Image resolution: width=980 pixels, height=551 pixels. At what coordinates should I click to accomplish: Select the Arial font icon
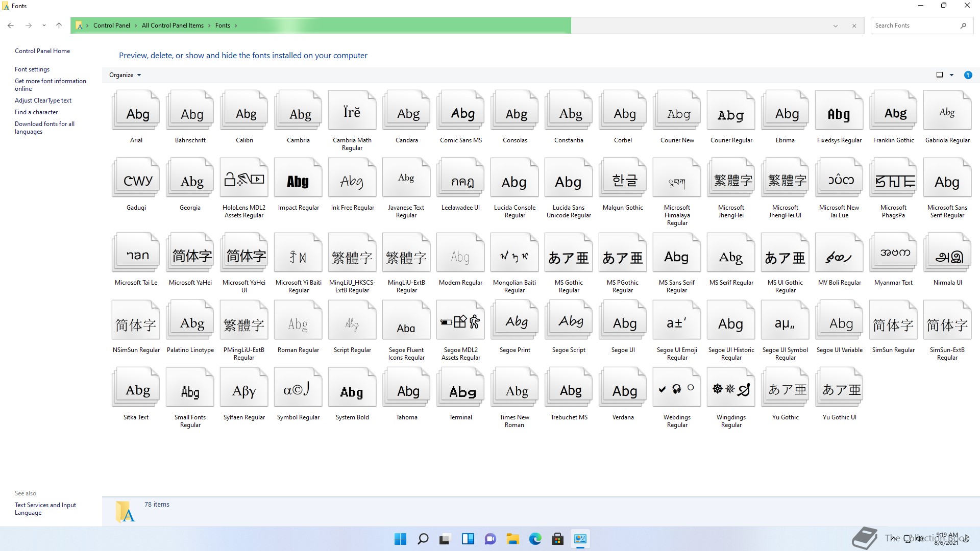point(136,111)
